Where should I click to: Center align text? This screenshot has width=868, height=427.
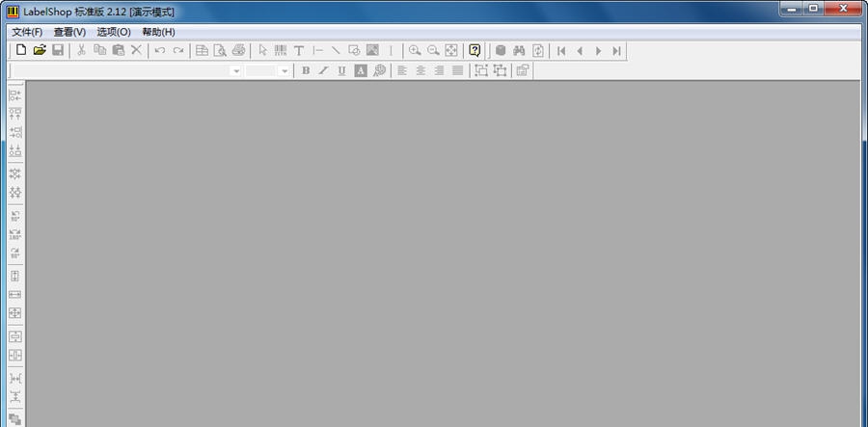pos(420,70)
